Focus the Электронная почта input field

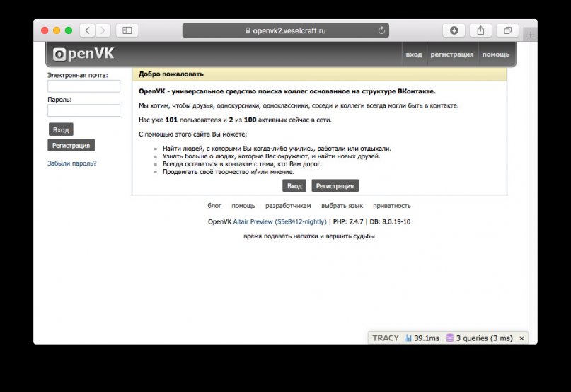click(83, 86)
